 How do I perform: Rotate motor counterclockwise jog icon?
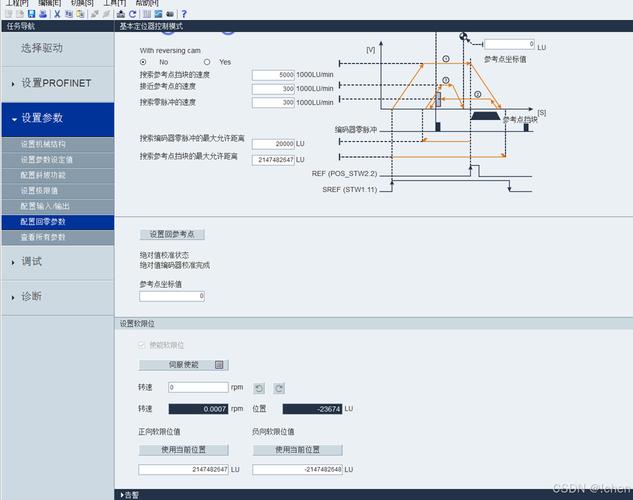coord(259,389)
